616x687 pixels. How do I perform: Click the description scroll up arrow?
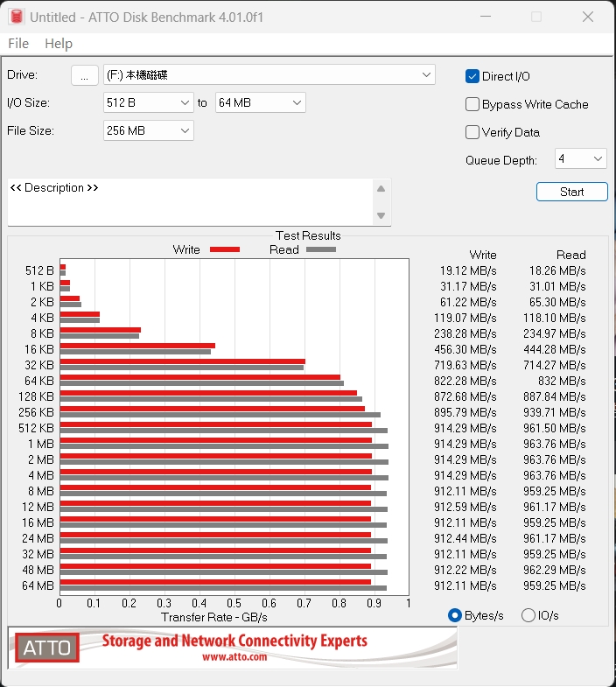coord(381,189)
